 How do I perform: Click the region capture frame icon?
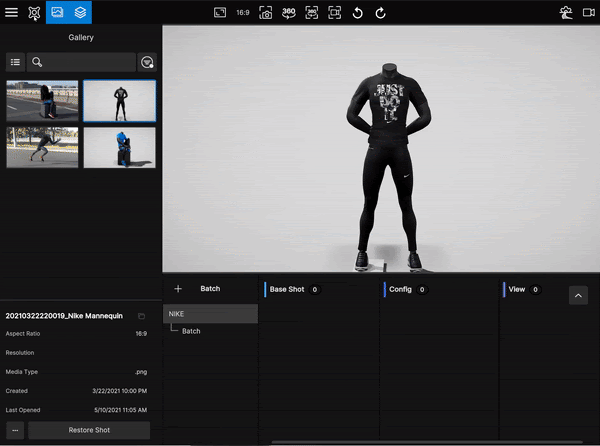(335, 13)
